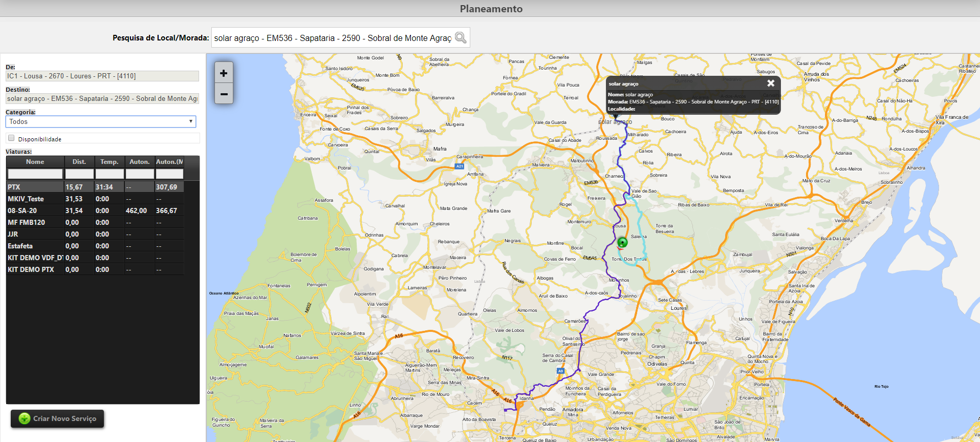Screen dimensions: 980x442
Task: Open the Categoria dropdown
Action: click(x=101, y=121)
